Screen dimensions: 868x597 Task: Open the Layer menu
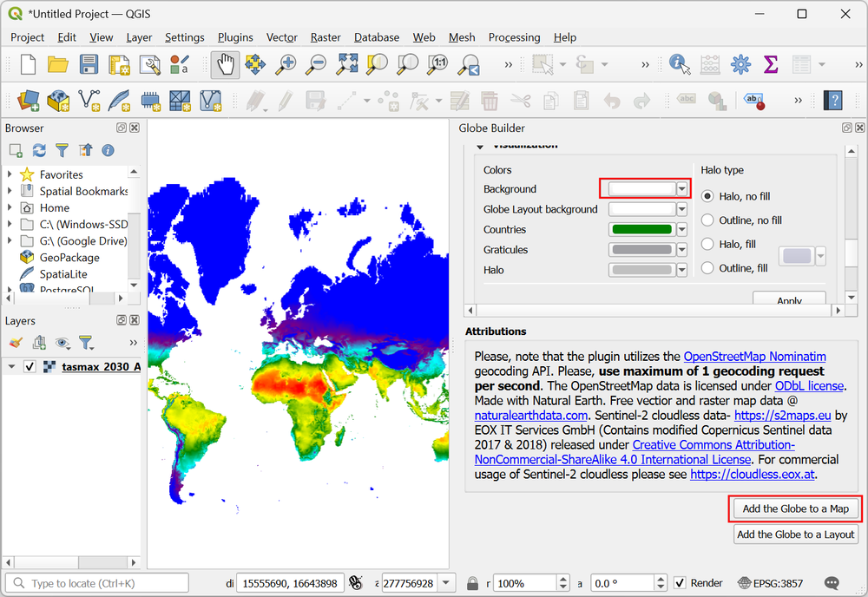[139, 37]
